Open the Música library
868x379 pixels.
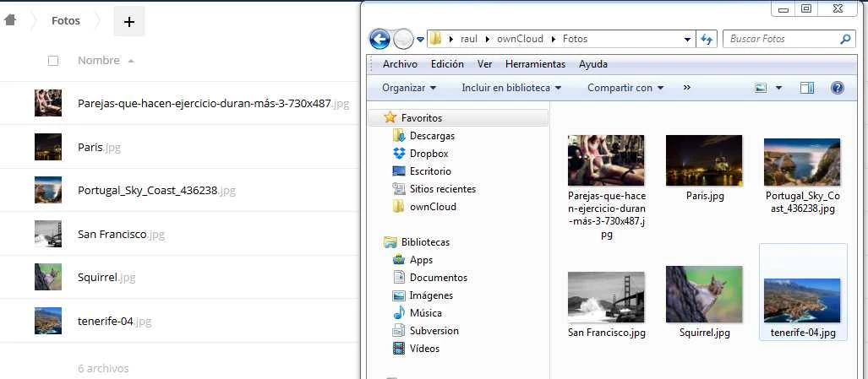426,312
